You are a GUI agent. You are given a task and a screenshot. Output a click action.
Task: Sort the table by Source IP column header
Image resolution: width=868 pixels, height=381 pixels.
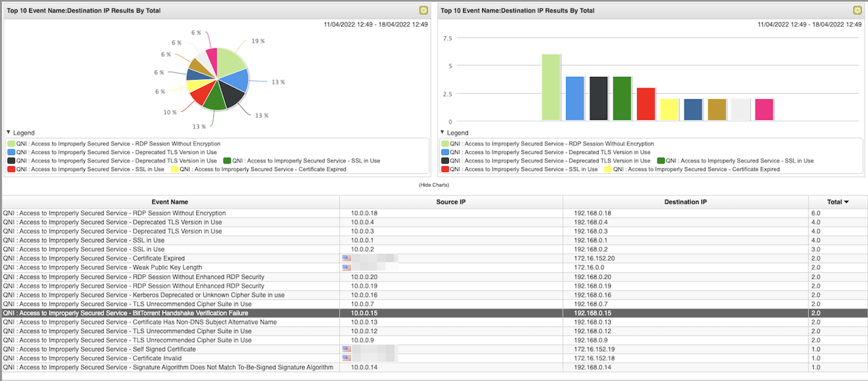tap(451, 202)
